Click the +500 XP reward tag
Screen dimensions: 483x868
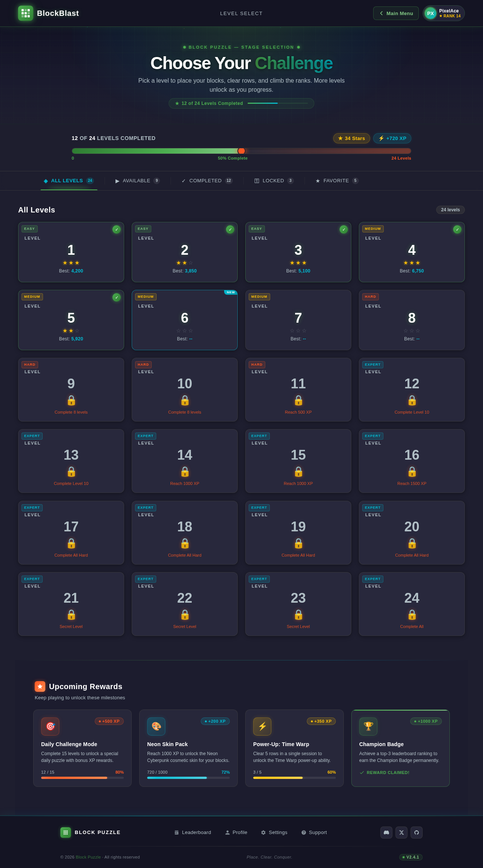click(109, 721)
